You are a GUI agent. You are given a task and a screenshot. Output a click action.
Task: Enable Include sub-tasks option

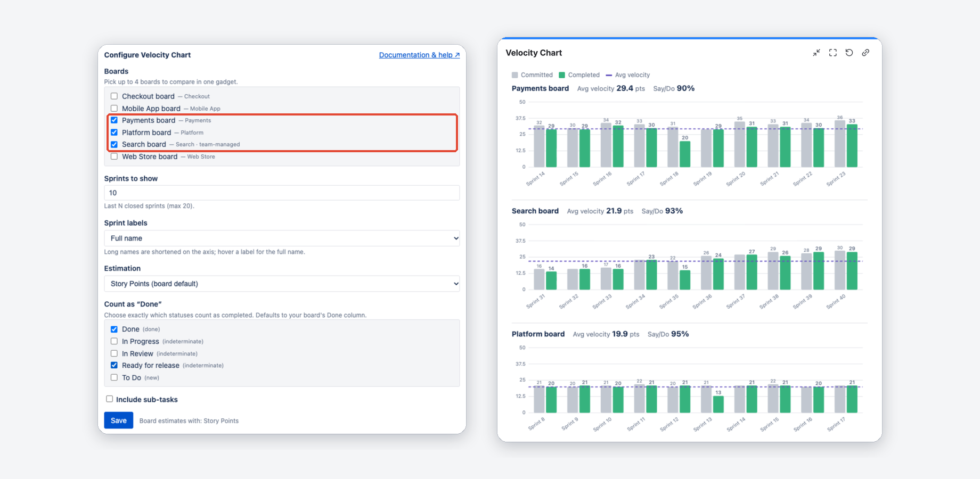tap(109, 399)
